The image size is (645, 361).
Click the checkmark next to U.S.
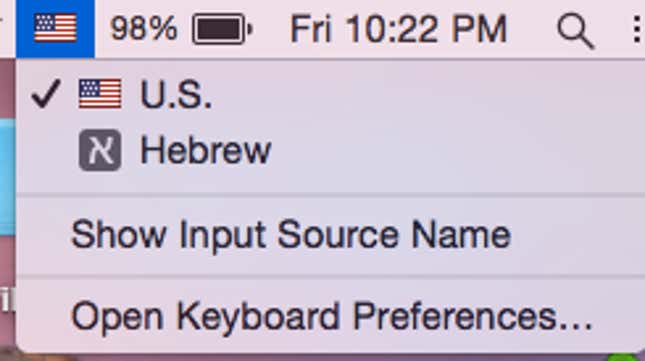46,94
